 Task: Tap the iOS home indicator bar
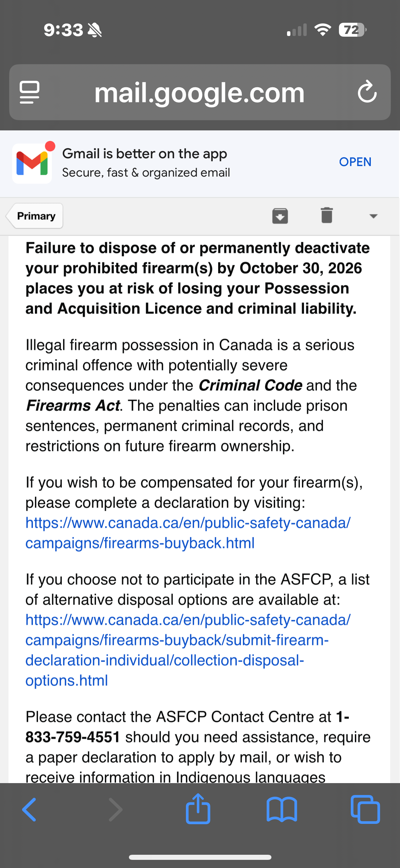tap(200, 857)
